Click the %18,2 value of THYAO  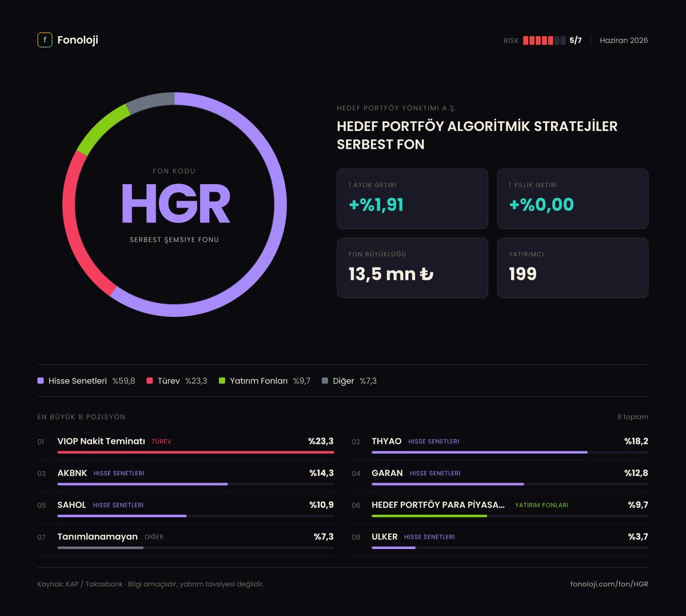[x=636, y=441]
